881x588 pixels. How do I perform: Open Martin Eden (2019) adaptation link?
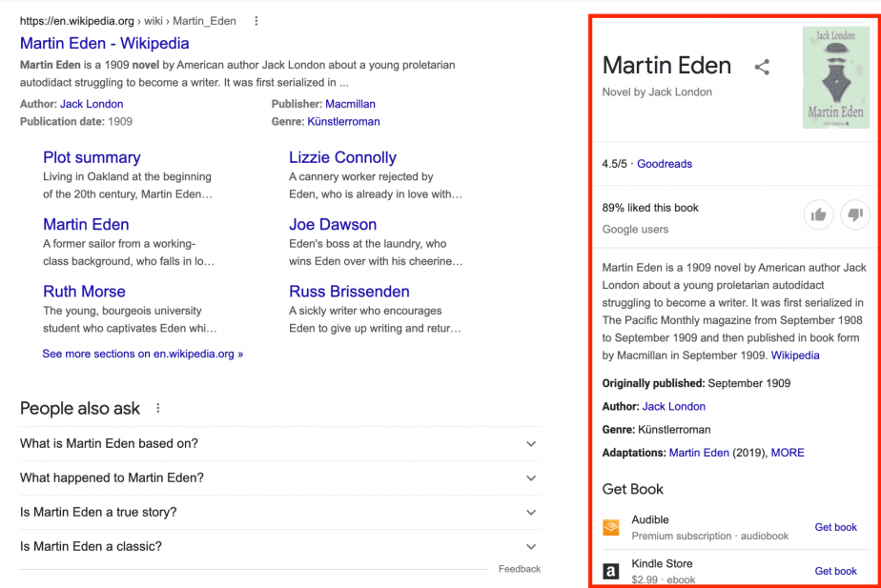point(699,453)
